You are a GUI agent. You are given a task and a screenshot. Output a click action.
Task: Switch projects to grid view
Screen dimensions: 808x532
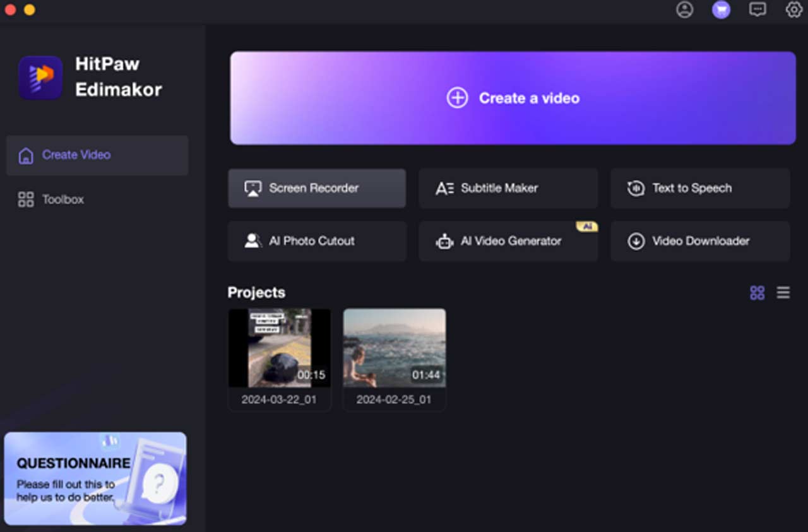click(x=757, y=293)
